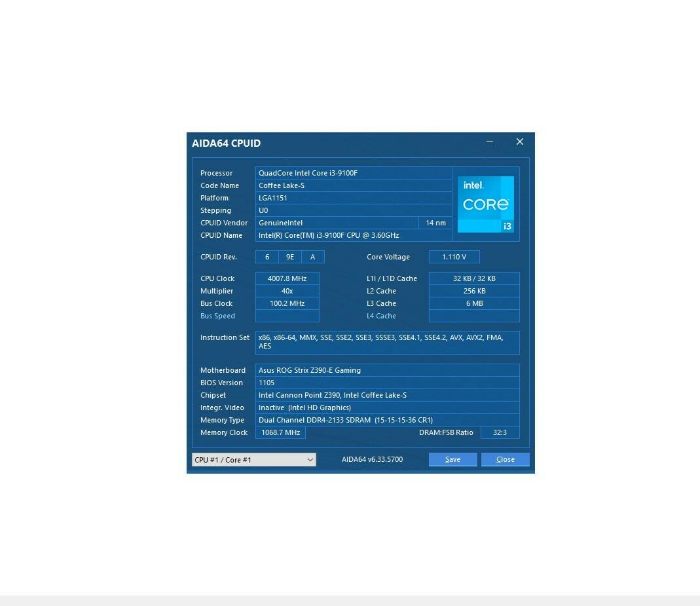700x606 pixels.
Task: Click the Inactive (Intel HD Graphics) value
Action: 388,407
